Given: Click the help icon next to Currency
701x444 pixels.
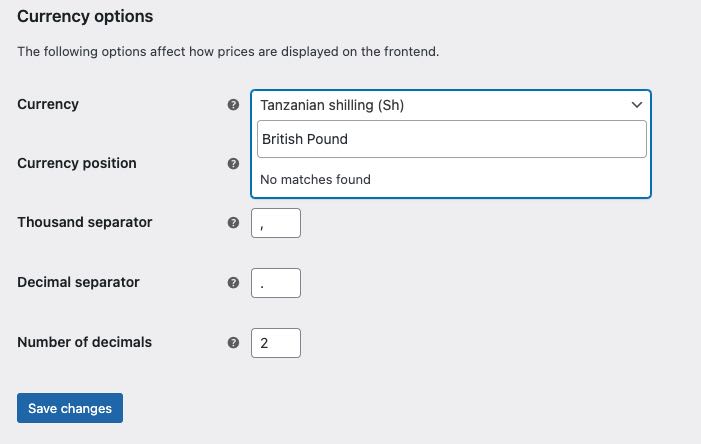Looking at the screenshot, I should [x=233, y=105].
